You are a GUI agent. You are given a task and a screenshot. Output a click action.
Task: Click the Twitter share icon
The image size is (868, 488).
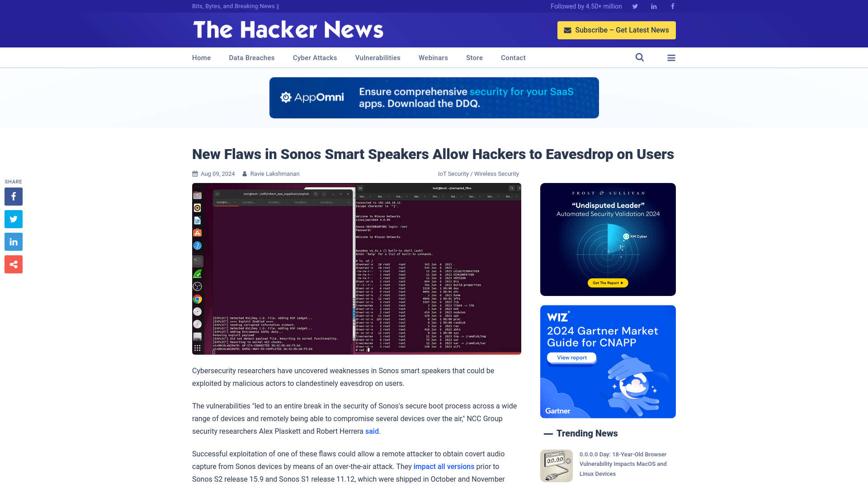click(13, 219)
